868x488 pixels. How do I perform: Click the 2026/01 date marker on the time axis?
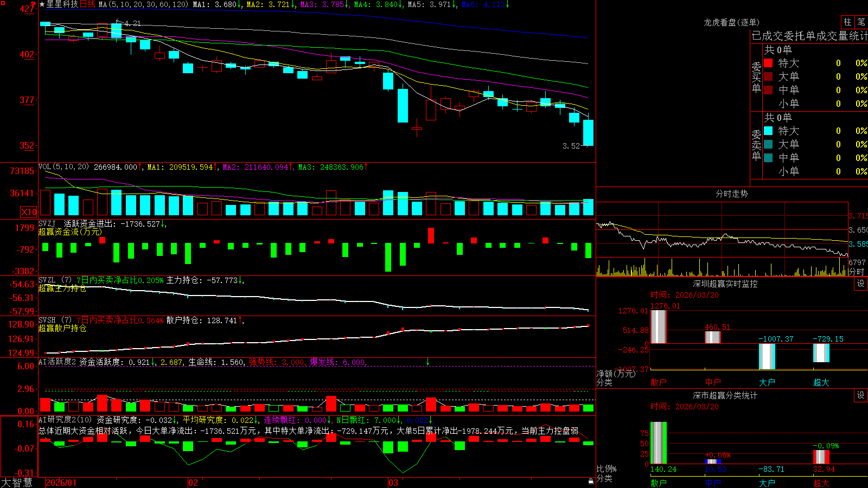click(x=61, y=483)
